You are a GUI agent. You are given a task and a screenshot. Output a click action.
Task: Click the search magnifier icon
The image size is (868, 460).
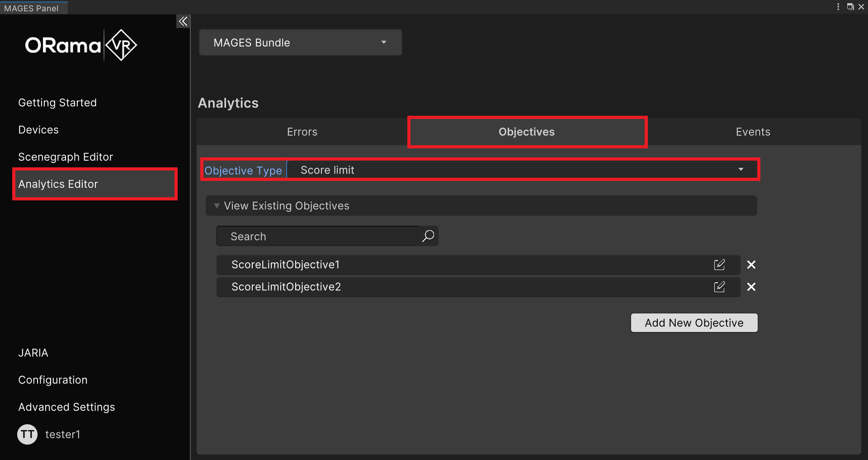[x=428, y=236]
